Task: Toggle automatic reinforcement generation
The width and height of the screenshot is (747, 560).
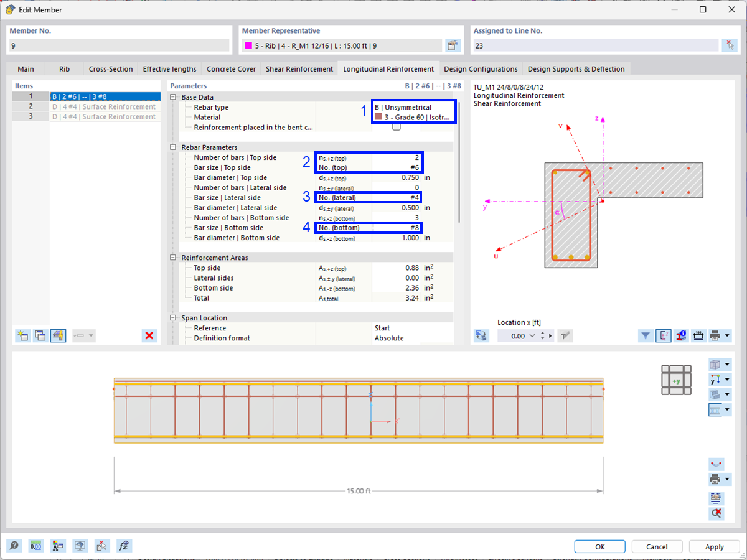Action: tap(57, 335)
